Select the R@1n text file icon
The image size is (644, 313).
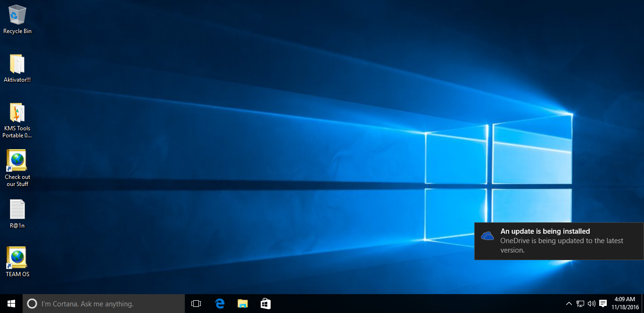[17, 214]
